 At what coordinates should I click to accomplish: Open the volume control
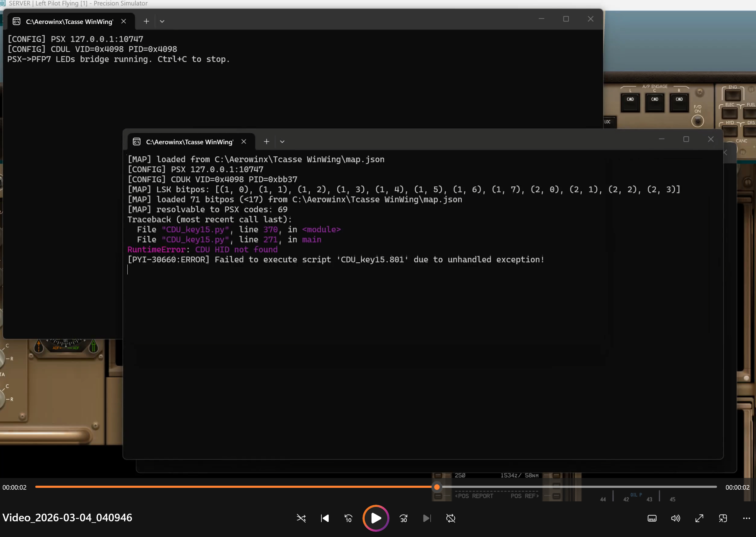click(x=675, y=518)
